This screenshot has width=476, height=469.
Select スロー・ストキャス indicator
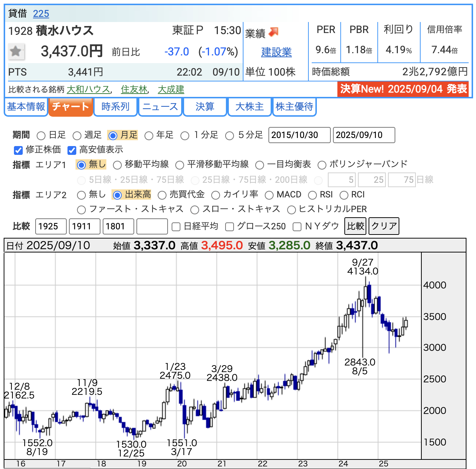pyautogui.click(x=195, y=210)
